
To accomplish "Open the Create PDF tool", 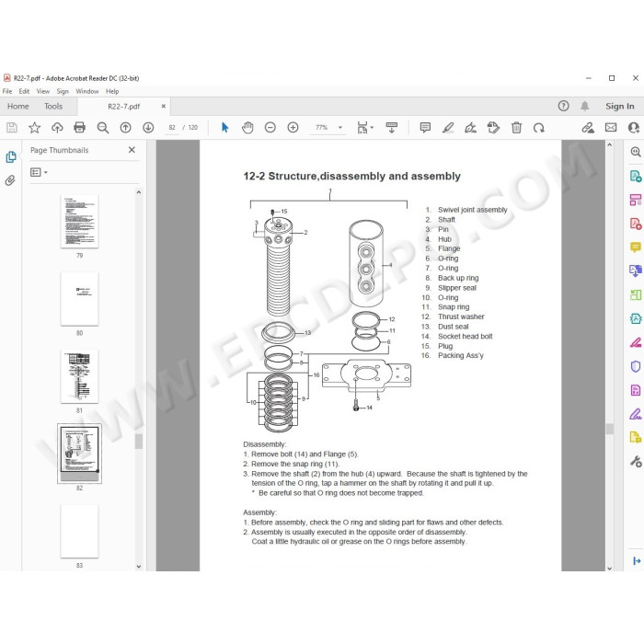I will (636, 224).
